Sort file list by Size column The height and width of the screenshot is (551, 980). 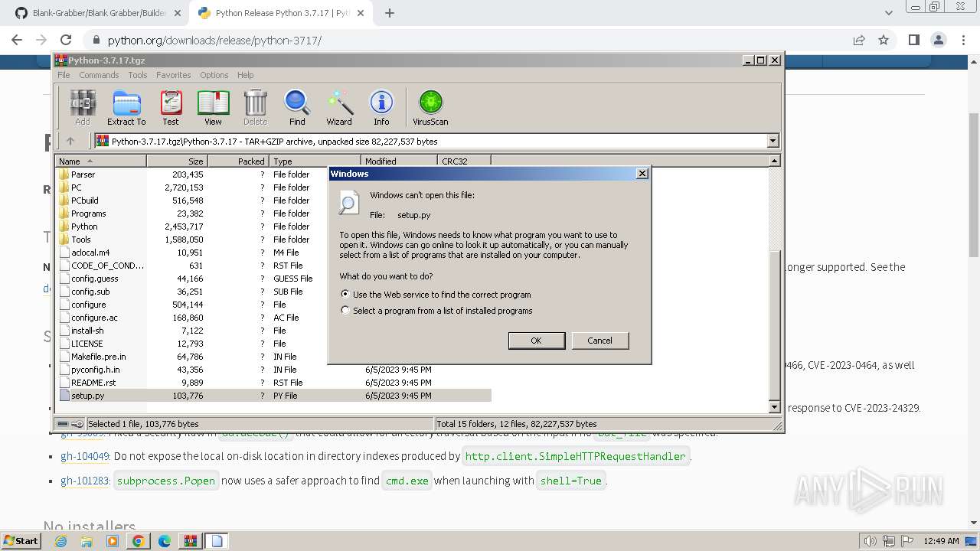[x=177, y=161]
